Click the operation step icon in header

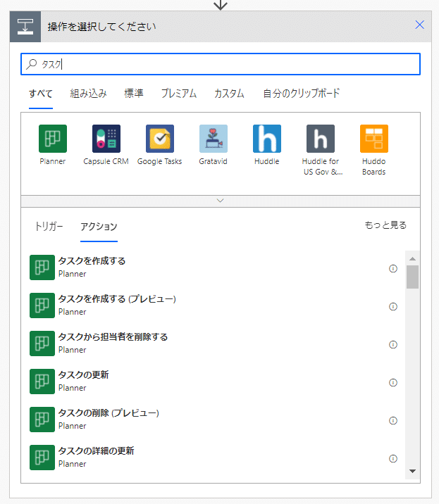tap(25, 27)
